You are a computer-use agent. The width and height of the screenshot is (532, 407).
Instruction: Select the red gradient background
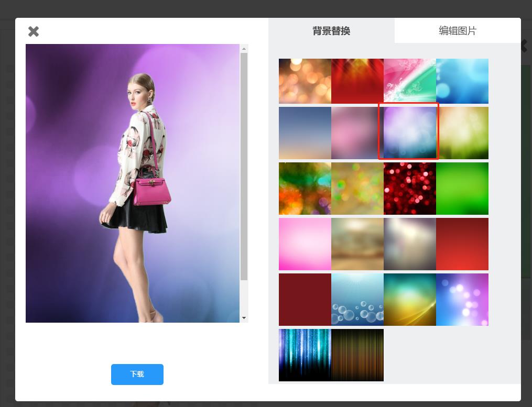462,244
